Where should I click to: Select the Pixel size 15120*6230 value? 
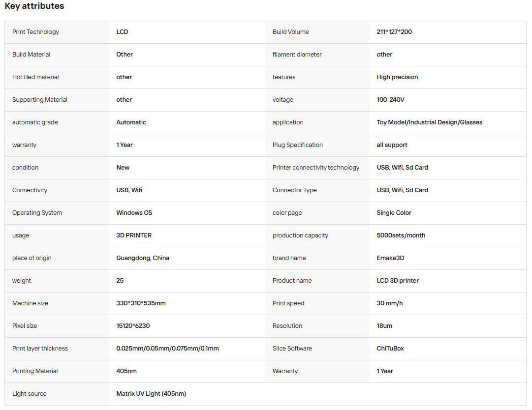(133, 326)
